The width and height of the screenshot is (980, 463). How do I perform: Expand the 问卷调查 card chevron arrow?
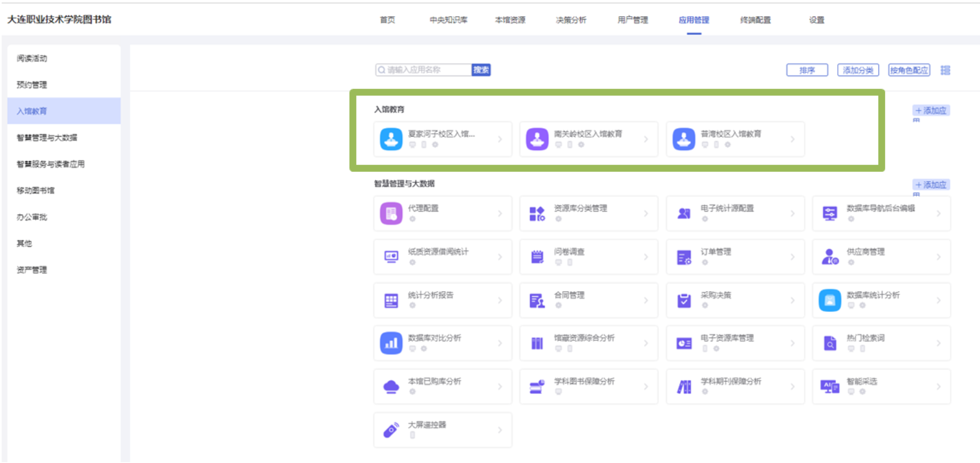646,257
